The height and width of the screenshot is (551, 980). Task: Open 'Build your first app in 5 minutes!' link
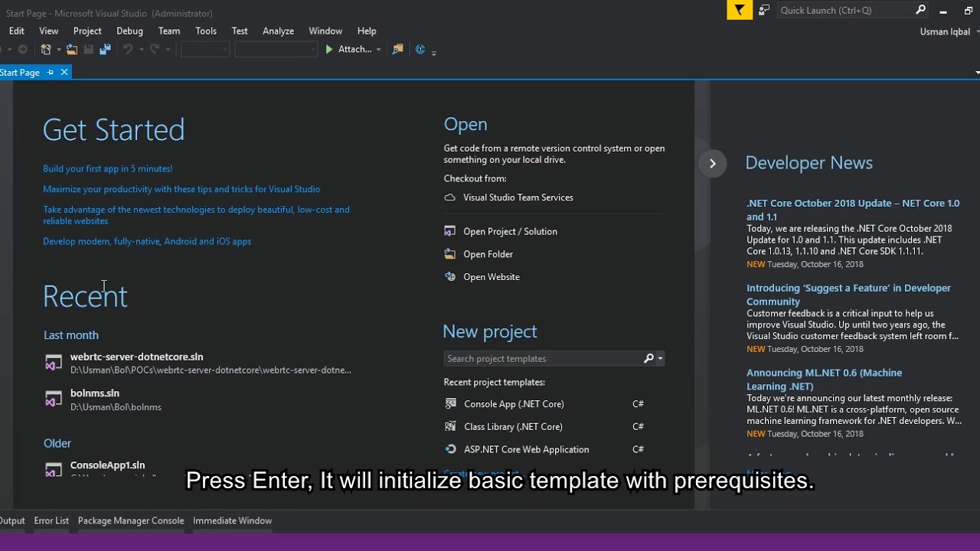point(108,168)
